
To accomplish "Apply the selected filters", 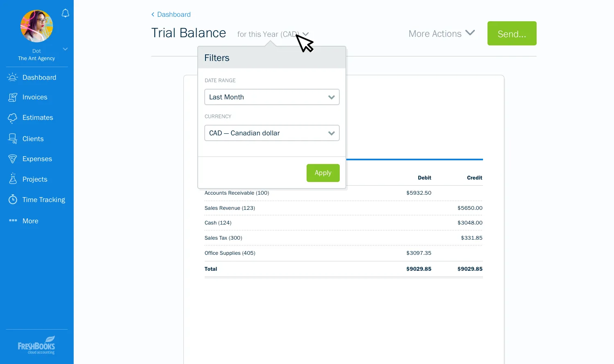I will click(323, 173).
